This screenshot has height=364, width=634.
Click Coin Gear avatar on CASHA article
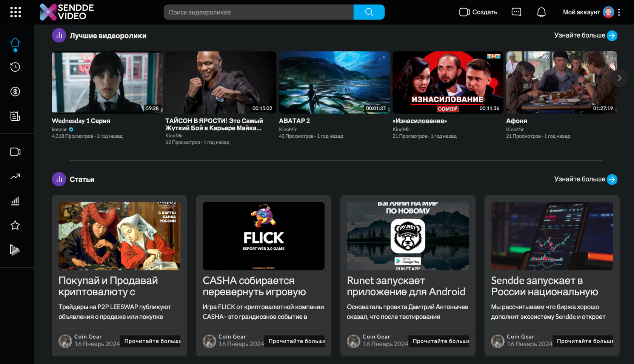tap(209, 341)
